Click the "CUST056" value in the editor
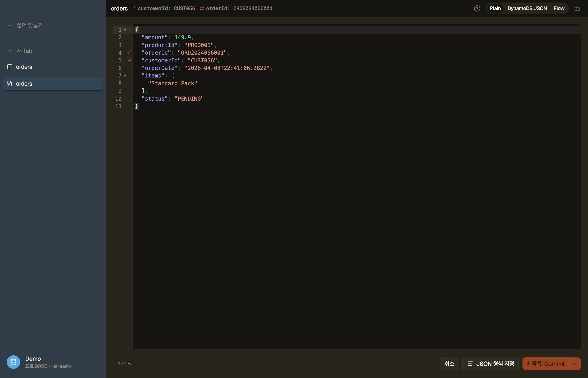Screen dimensions: 588x378 tap(202, 60)
